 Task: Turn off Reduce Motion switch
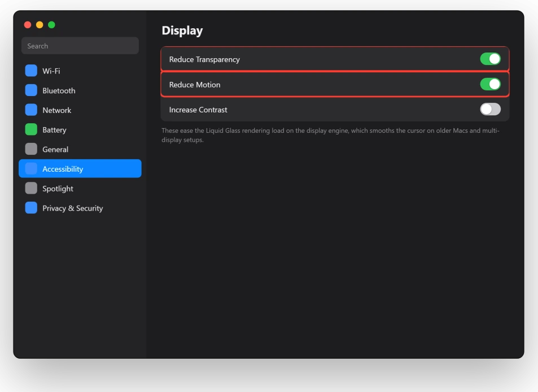[491, 84]
